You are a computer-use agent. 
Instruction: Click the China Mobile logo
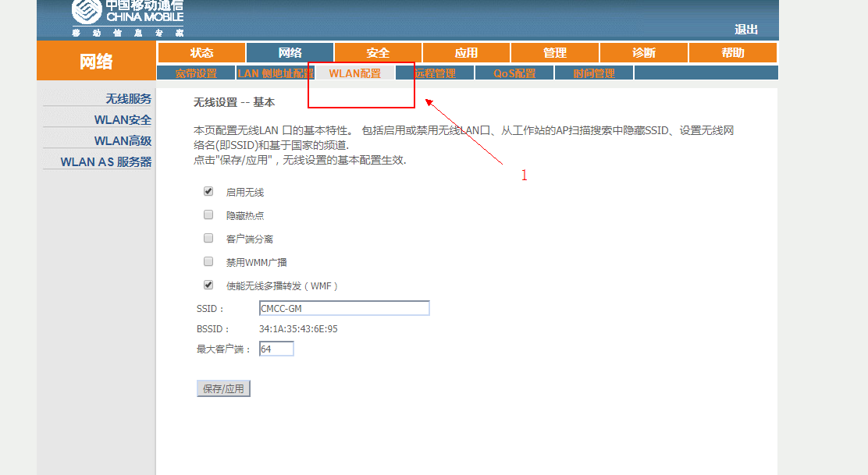tap(128, 18)
